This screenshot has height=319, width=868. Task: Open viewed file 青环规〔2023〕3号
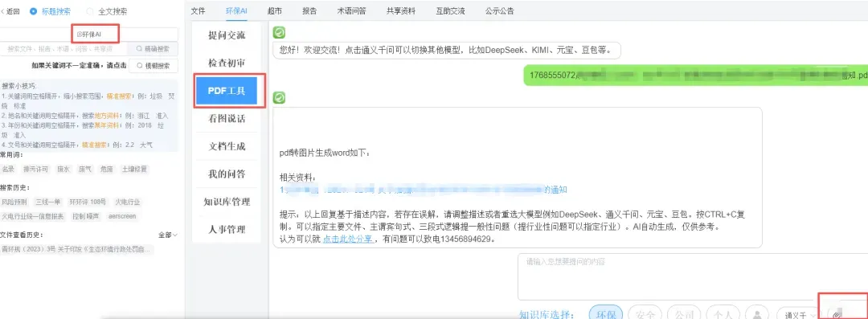pyautogui.click(x=77, y=250)
